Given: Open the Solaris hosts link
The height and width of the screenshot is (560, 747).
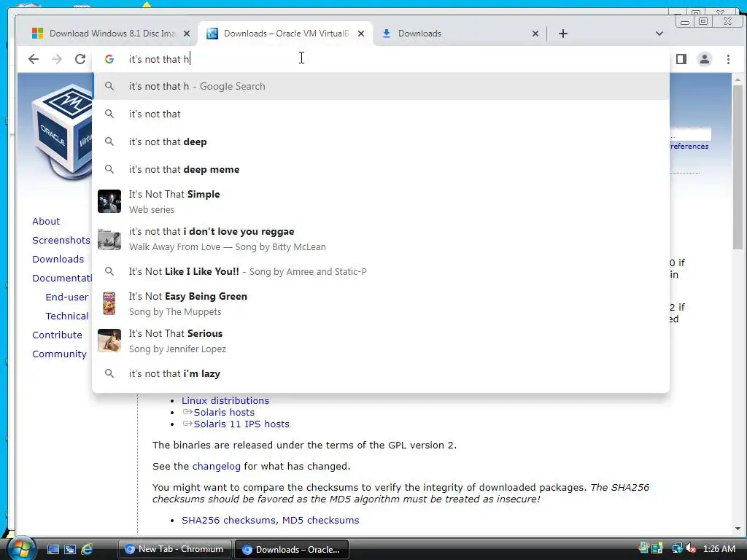Looking at the screenshot, I should [x=224, y=413].
